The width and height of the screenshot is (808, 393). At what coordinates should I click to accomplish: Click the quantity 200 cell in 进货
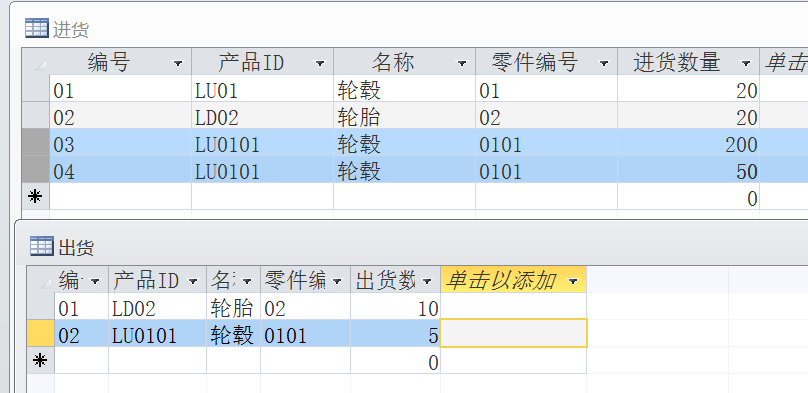pyautogui.click(x=688, y=142)
